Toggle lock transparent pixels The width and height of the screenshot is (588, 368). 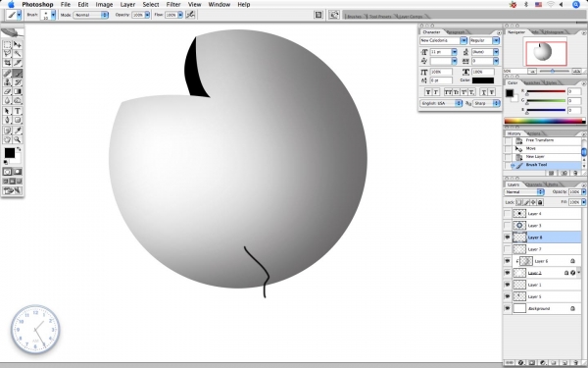[x=519, y=202]
